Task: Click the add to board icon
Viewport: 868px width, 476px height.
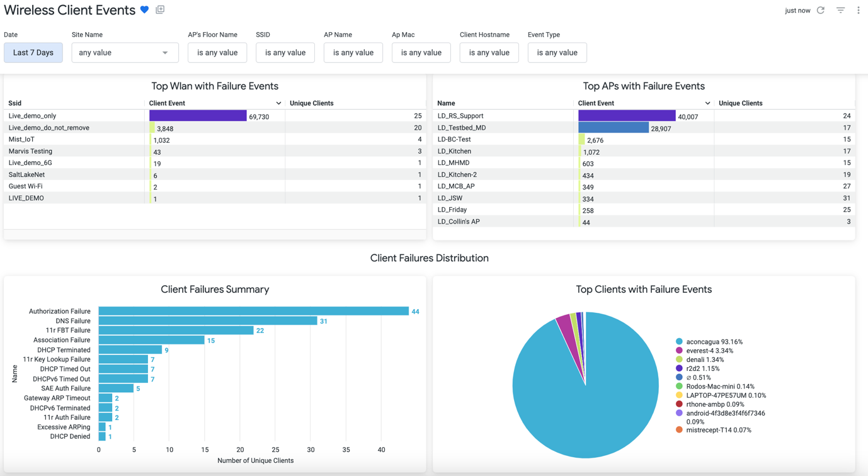Action: 160,10
